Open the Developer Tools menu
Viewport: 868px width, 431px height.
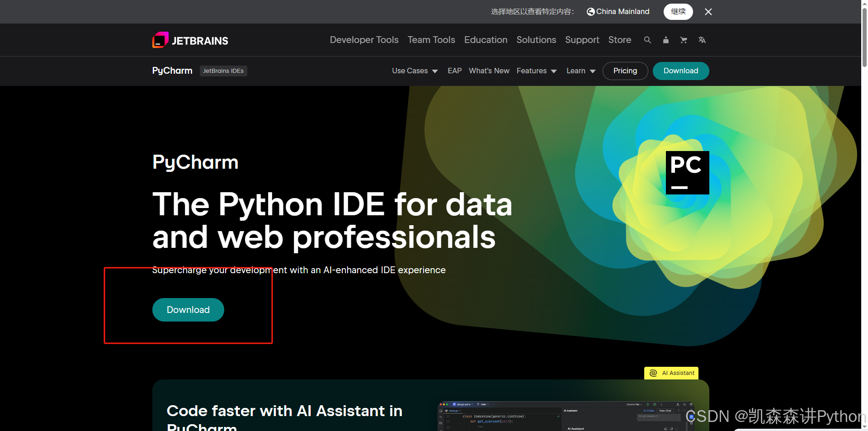(364, 40)
